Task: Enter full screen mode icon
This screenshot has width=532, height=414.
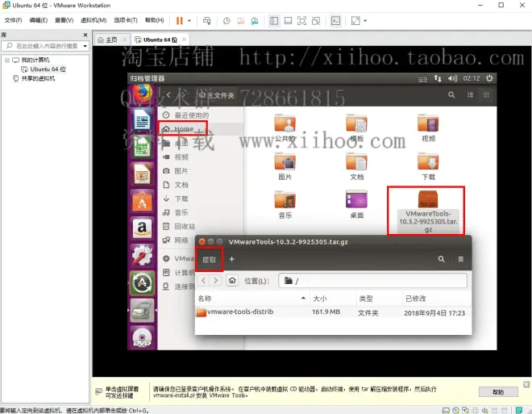Action: [x=301, y=21]
